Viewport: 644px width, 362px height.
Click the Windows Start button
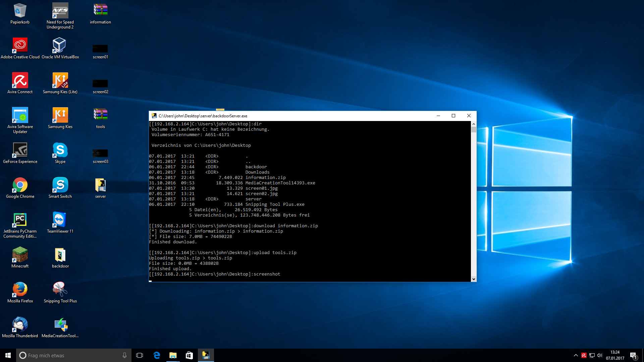point(8,355)
